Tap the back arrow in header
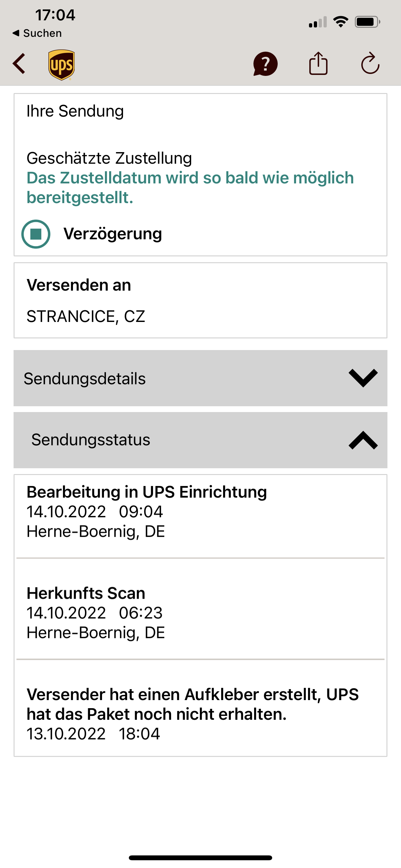401x868 pixels. (x=19, y=64)
